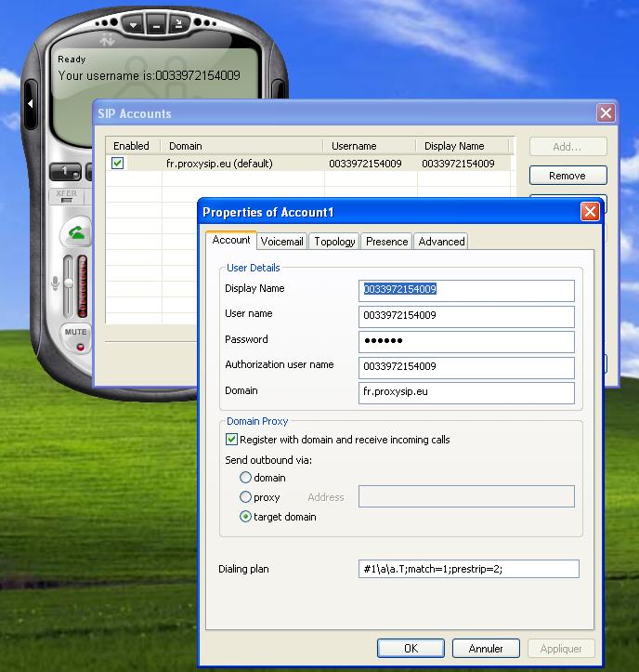Expand the left side drawer of softphone
The image size is (639, 672).
(x=30, y=103)
